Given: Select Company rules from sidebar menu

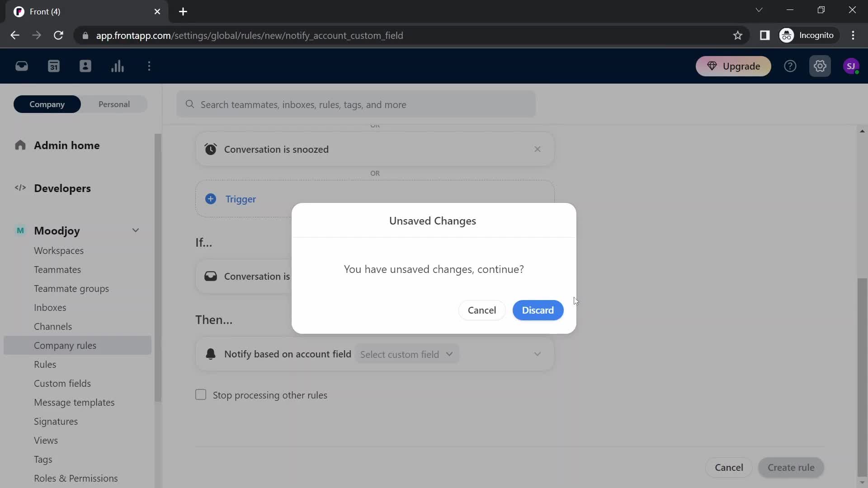Looking at the screenshot, I should point(65,345).
